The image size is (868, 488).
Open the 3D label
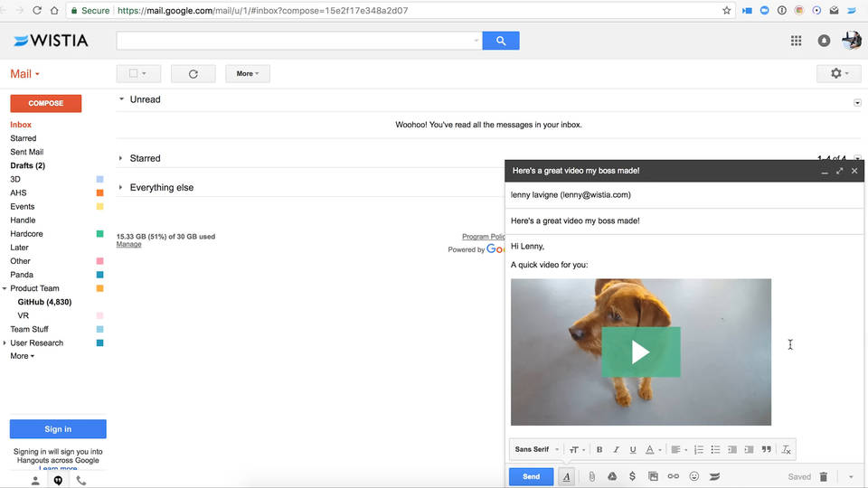pos(15,179)
